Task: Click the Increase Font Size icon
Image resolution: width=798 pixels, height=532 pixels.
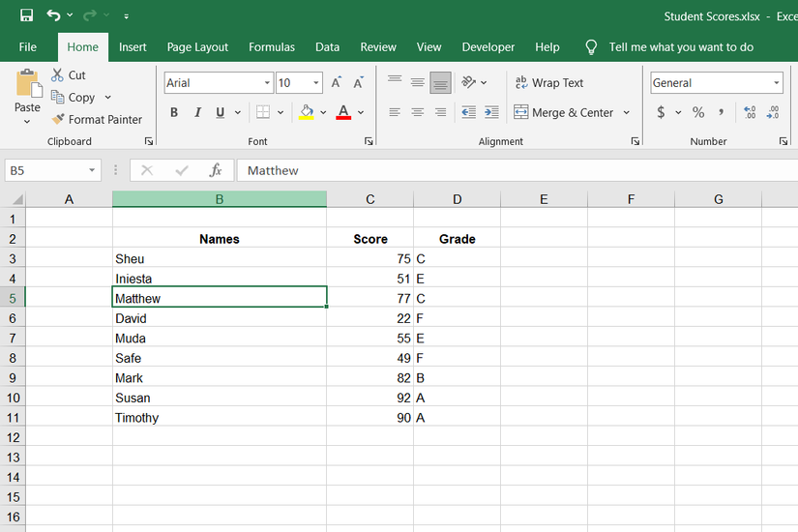Action: tap(336, 83)
